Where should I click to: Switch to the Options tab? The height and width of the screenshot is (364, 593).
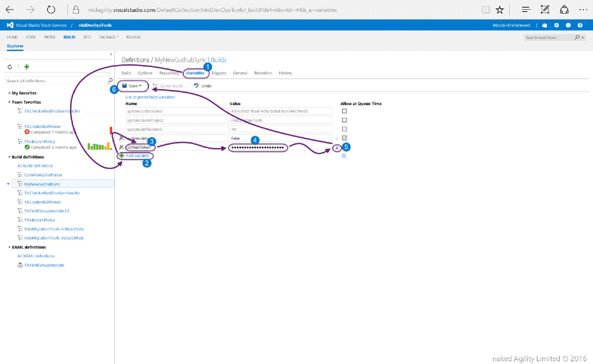click(x=145, y=73)
